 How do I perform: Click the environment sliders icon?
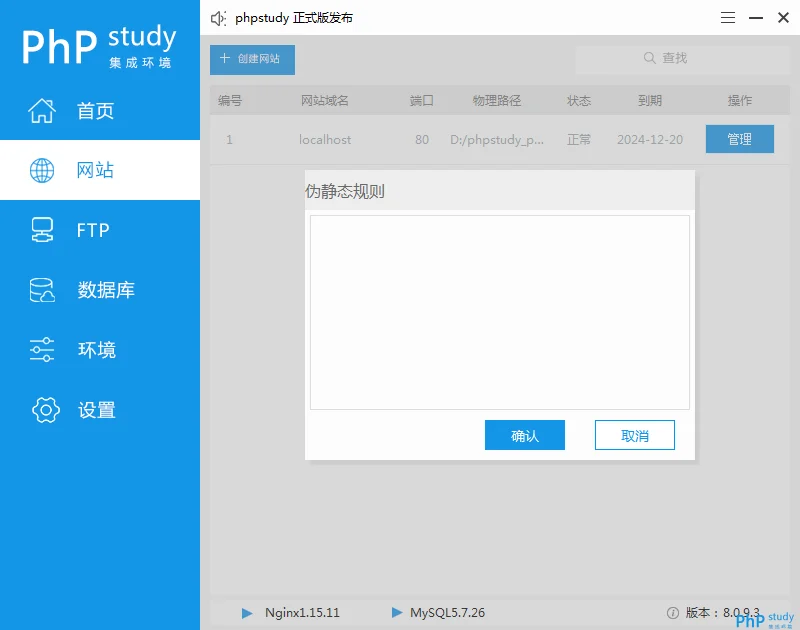[x=42, y=349]
